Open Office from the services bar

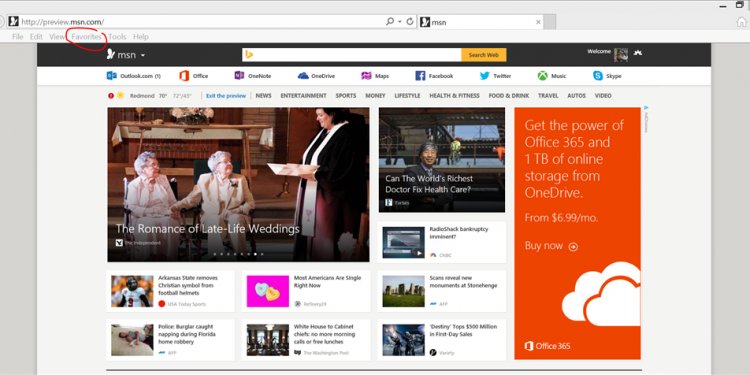(x=194, y=76)
